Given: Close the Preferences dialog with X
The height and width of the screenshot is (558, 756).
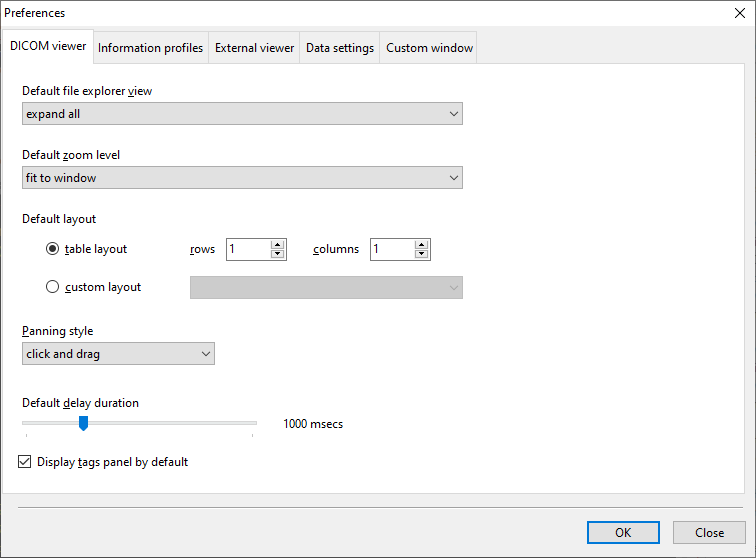Looking at the screenshot, I should pyautogui.click(x=739, y=13).
